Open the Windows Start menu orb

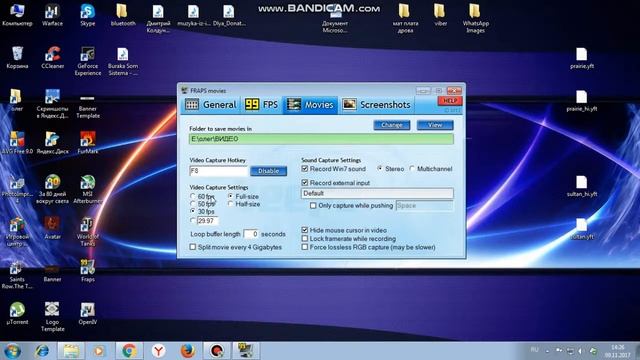pyautogui.click(x=12, y=351)
